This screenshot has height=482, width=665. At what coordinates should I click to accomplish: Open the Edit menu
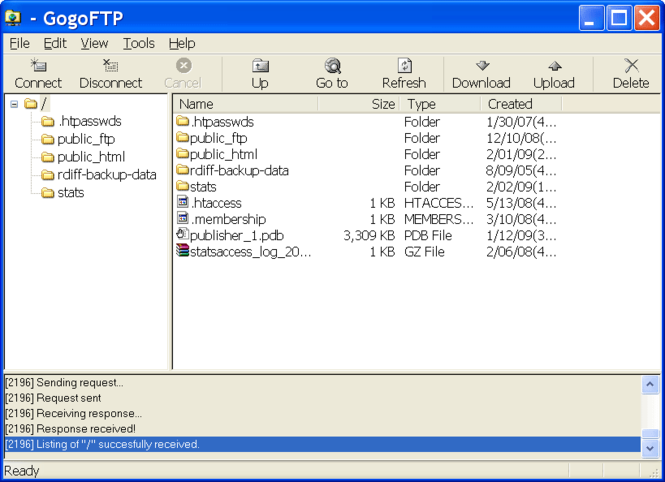pos(55,43)
